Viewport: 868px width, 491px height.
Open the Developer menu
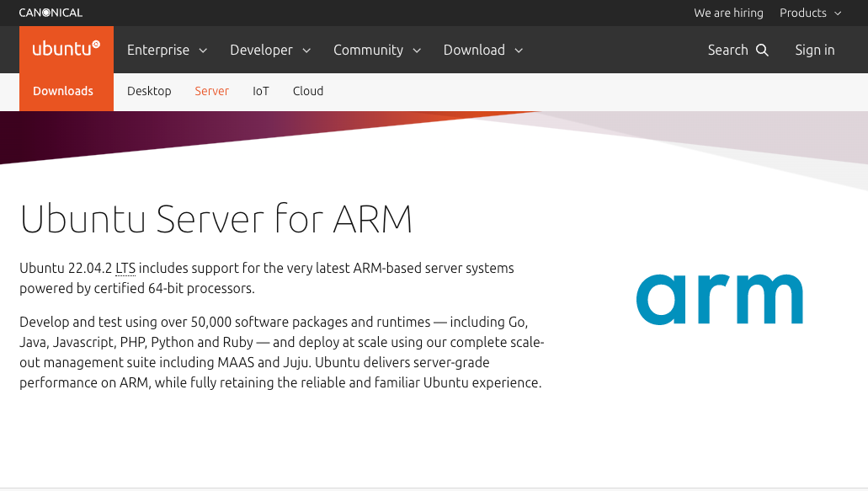click(270, 50)
